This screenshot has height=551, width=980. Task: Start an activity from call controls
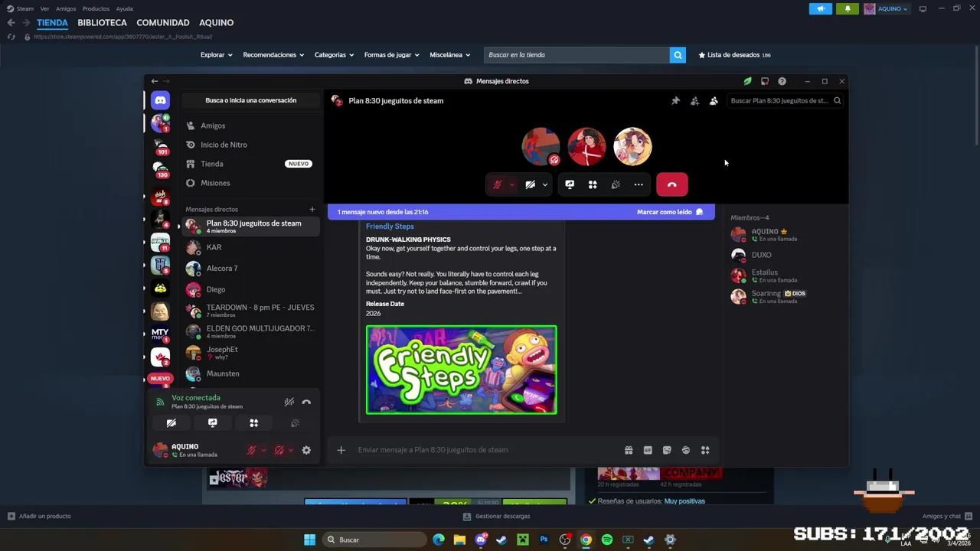coord(593,184)
